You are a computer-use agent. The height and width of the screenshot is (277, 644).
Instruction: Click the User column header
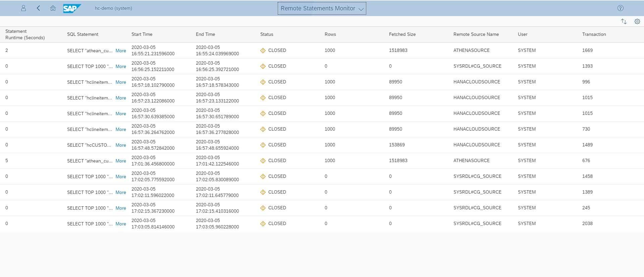(x=523, y=34)
